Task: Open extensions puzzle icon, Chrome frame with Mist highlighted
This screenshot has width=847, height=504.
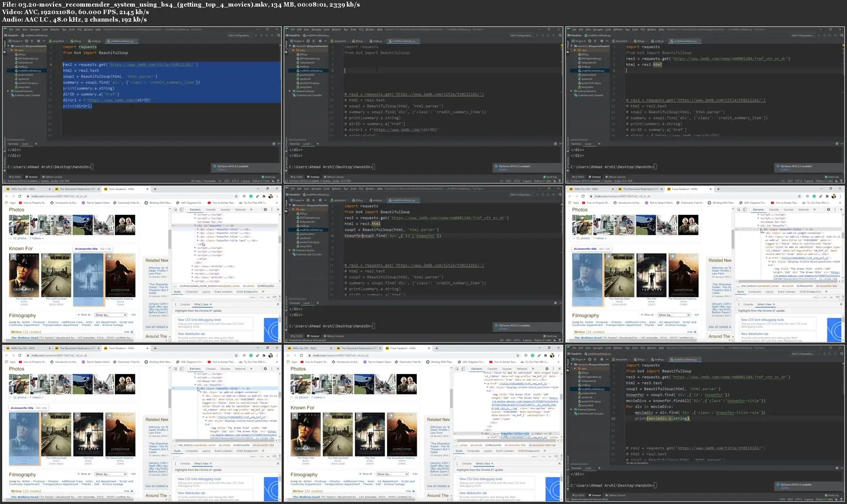Action: [x=264, y=196]
